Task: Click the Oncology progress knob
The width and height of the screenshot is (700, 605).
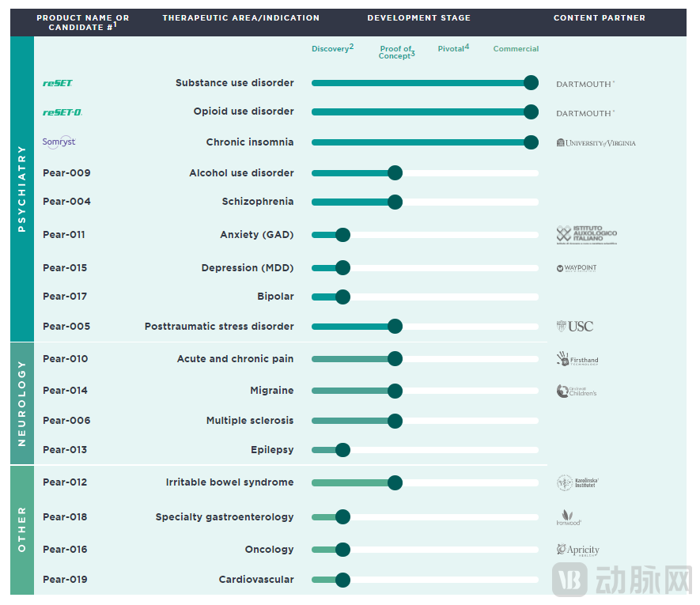Action: (x=342, y=550)
